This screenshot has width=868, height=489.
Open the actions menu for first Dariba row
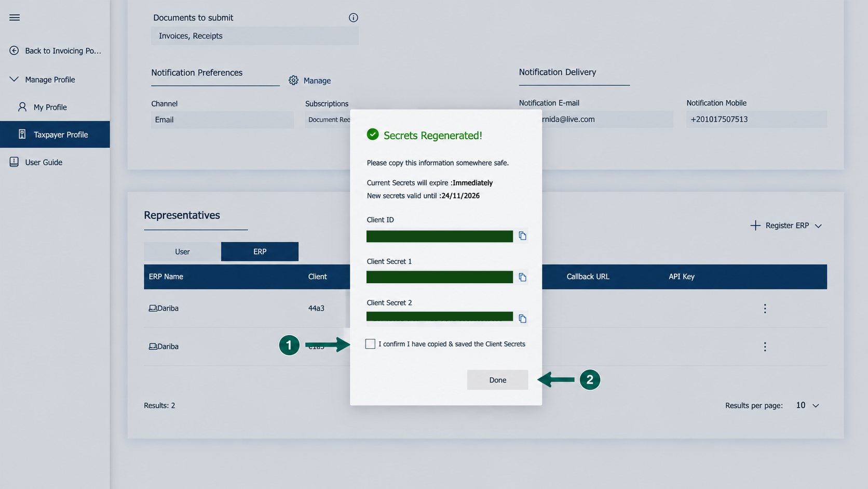coord(765,309)
